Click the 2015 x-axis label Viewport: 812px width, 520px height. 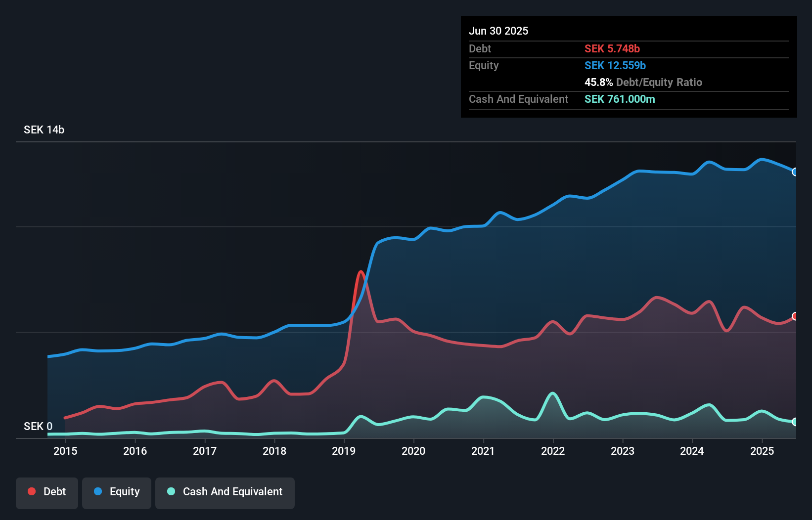(65, 451)
